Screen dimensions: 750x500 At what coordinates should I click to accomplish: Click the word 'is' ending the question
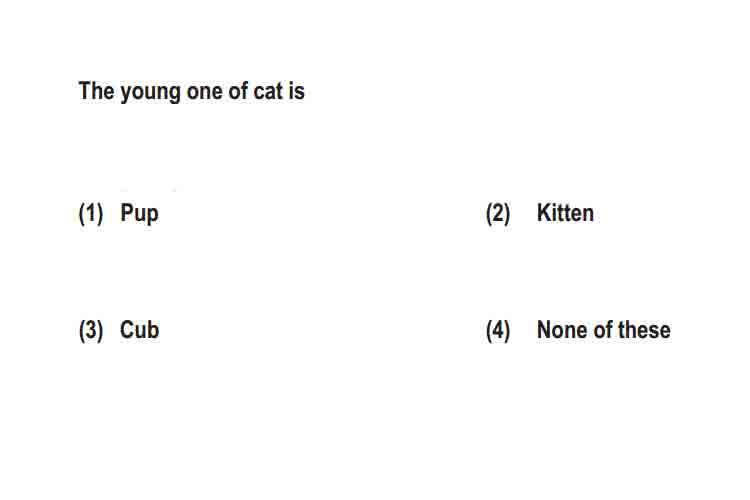pos(297,91)
